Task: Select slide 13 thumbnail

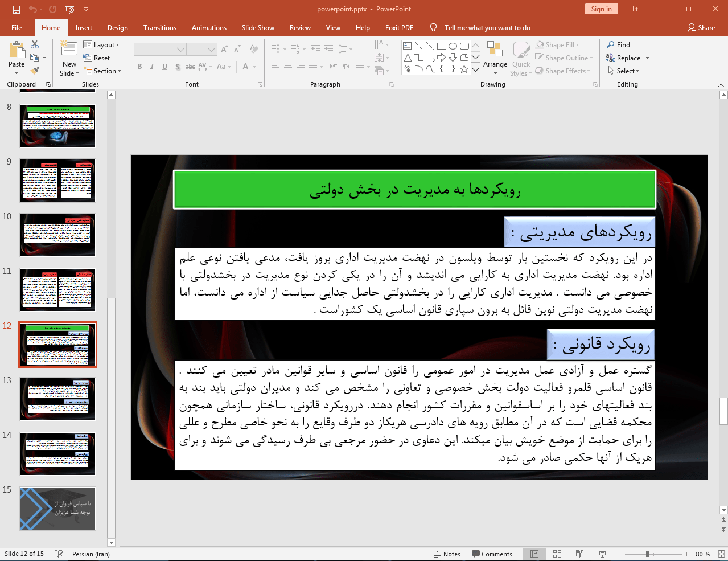Action: point(57,399)
